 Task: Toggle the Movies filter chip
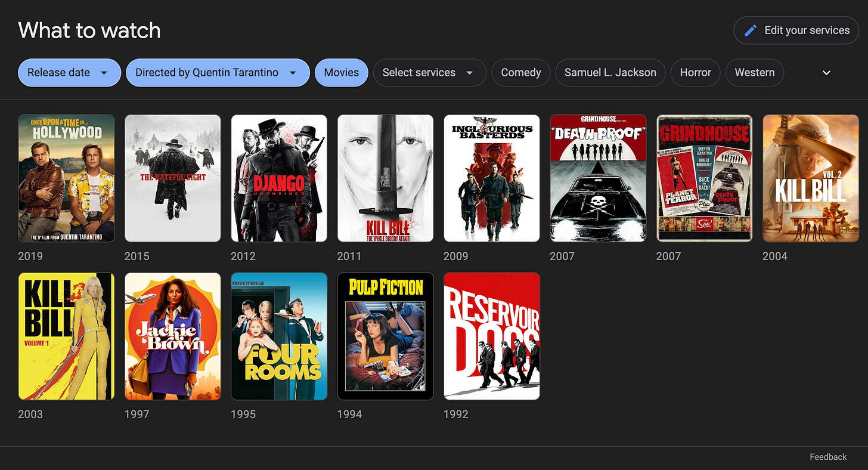pyautogui.click(x=341, y=73)
